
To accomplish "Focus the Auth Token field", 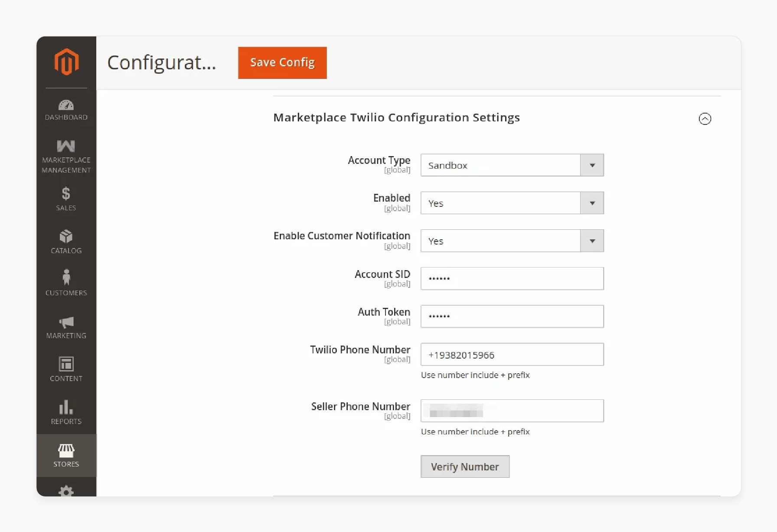I will click(x=512, y=316).
